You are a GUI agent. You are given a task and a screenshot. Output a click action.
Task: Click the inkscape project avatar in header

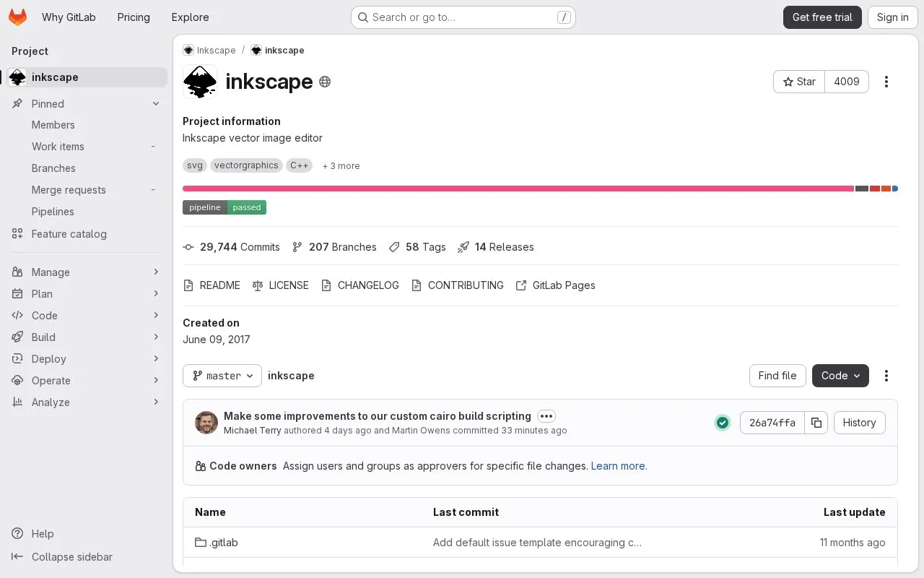click(200, 82)
